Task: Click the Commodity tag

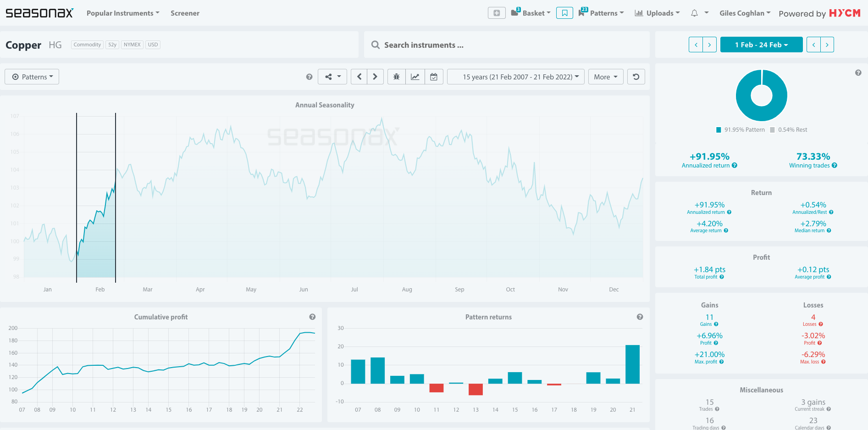Action: pyautogui.click(x=87, y=45)
